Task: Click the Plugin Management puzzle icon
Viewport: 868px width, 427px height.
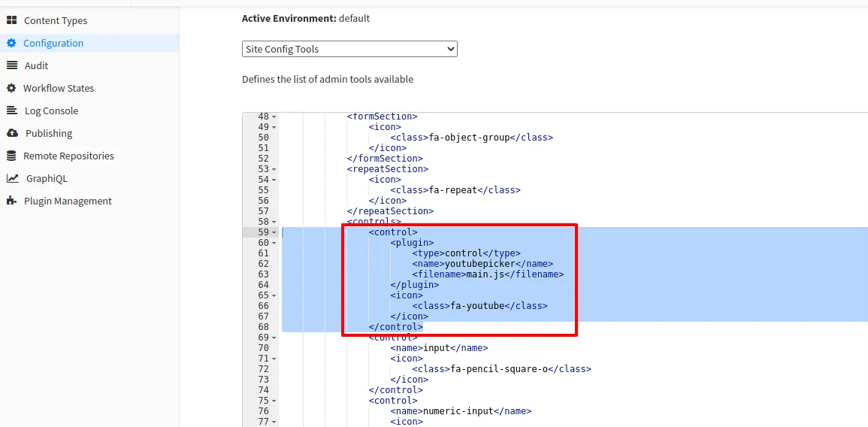Action: pos(11,201)
